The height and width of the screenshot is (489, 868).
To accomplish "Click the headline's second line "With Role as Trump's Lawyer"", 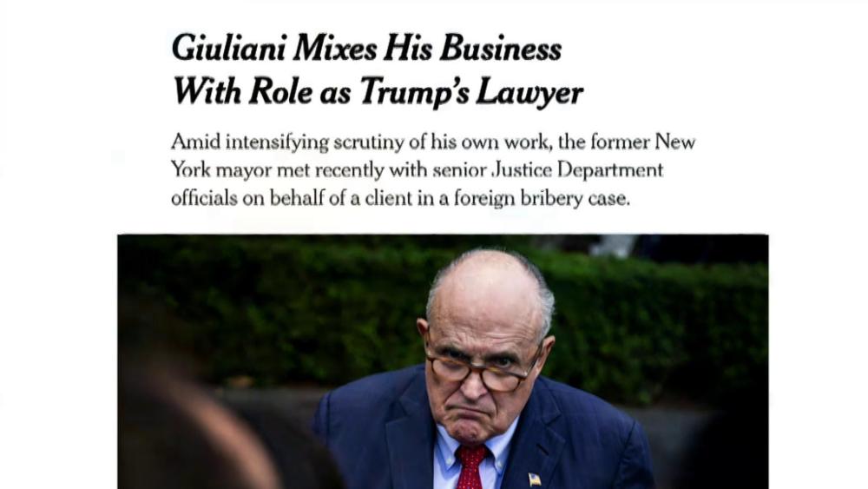I will pyautogui.click(x=378, y=90).
